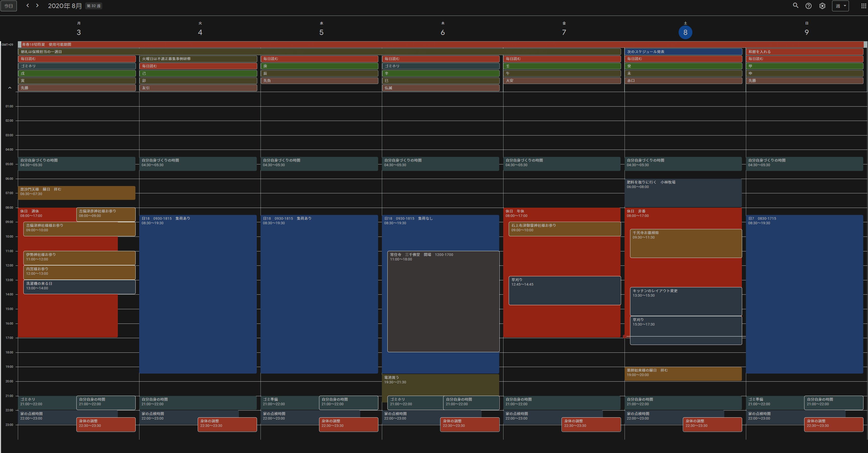Open the help question mark icon
868x453 pixels.
tap(808, 6)
